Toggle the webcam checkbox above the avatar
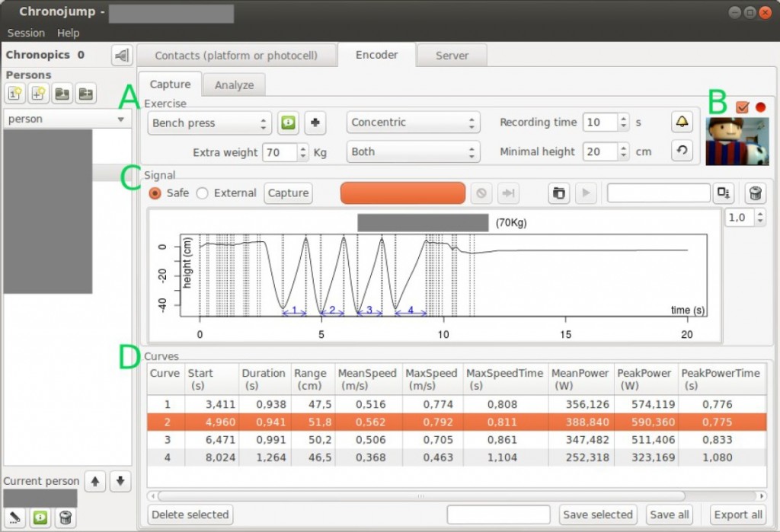 pos(743,108)
